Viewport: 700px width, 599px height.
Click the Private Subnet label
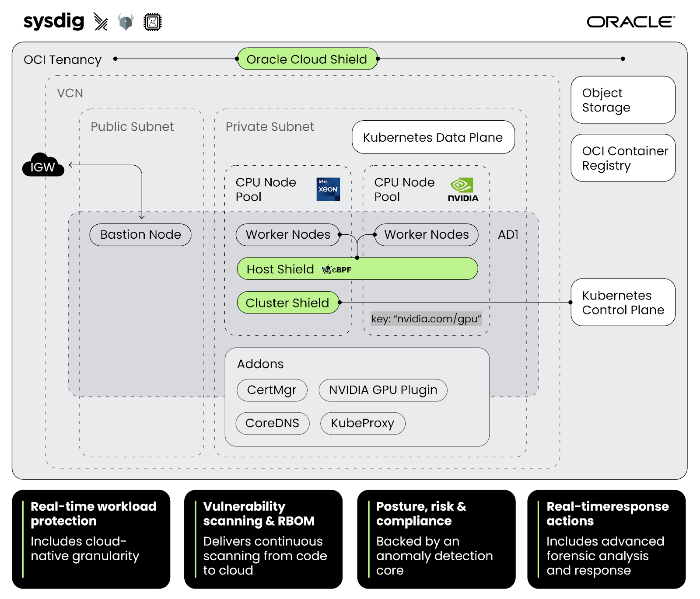[x=270, y=126]
